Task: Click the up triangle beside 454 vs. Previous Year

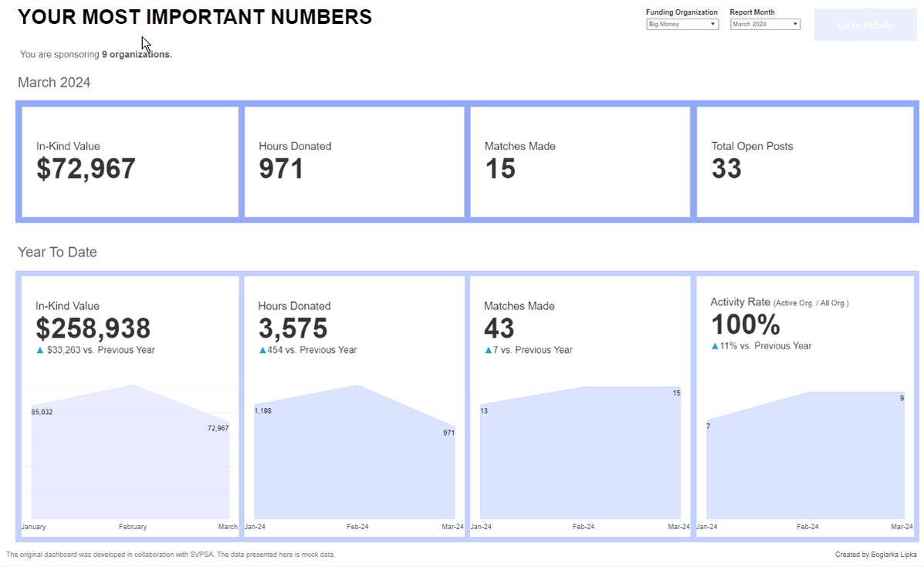Action: pos(262,350)
